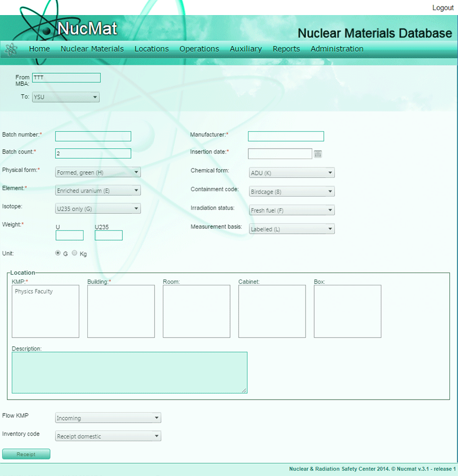
Task: Select Physics Faculty in KMP list
Action: point(34,292)
